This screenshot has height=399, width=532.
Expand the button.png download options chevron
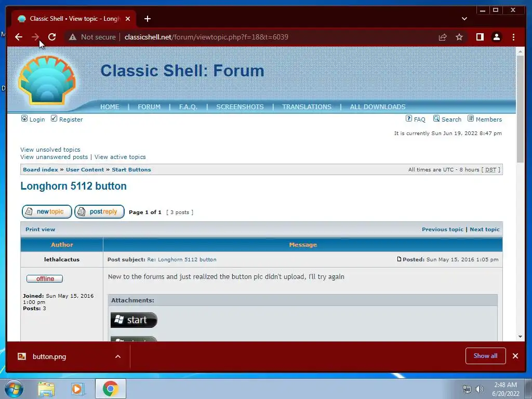[118, 356]
